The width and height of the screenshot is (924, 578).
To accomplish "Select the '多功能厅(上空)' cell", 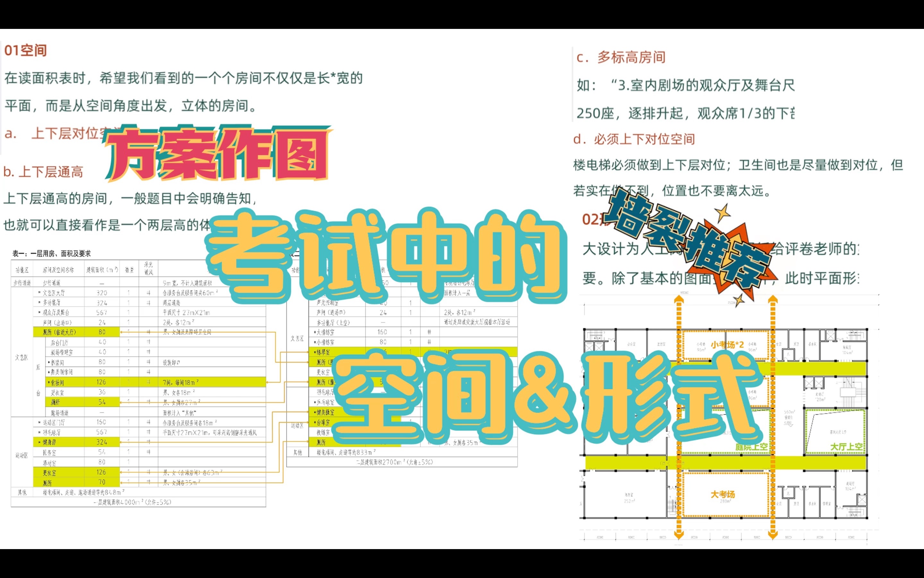I will tap(333, 323).
